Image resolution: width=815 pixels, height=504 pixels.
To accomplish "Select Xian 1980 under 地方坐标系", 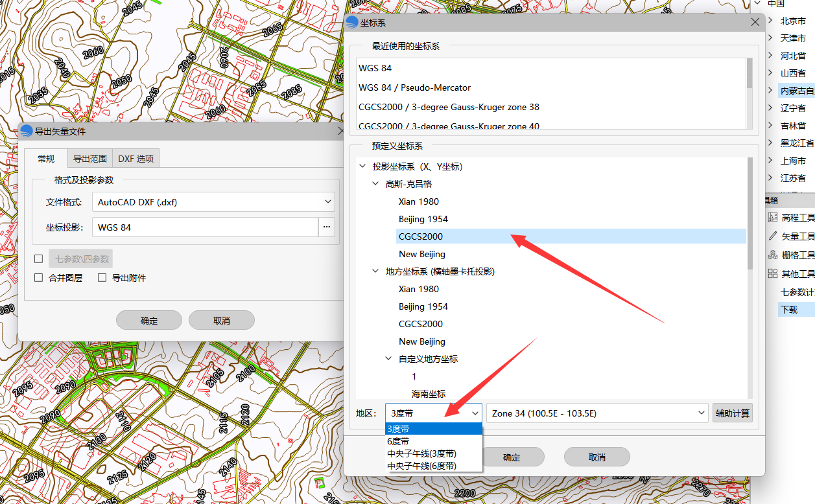I will coord(419,289).
